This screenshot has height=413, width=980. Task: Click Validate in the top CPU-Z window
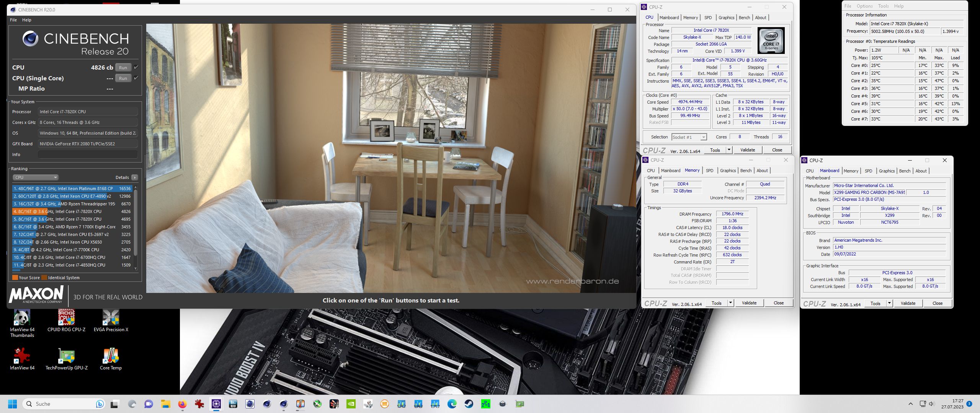pyautogui.click(x=748, y=150)
